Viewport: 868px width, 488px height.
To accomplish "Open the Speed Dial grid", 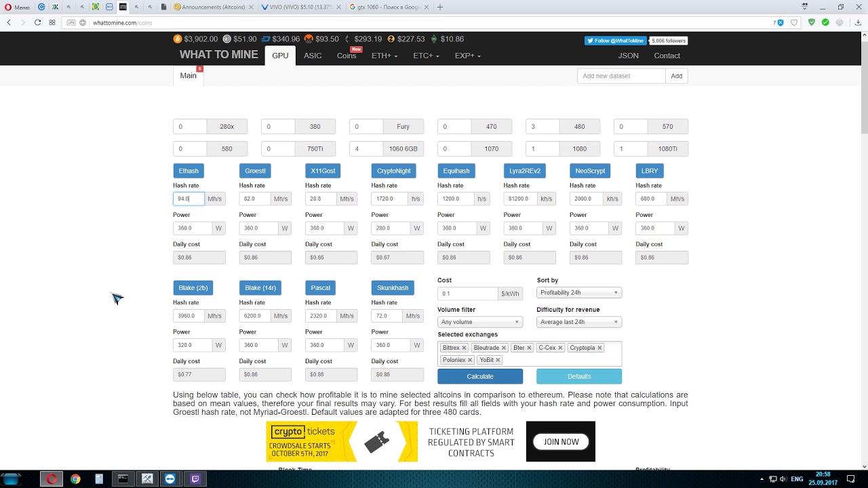I will click(x=52, y=22).
